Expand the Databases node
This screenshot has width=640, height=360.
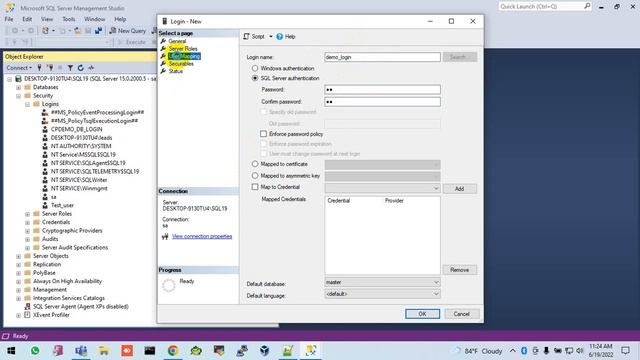[18, 87]
